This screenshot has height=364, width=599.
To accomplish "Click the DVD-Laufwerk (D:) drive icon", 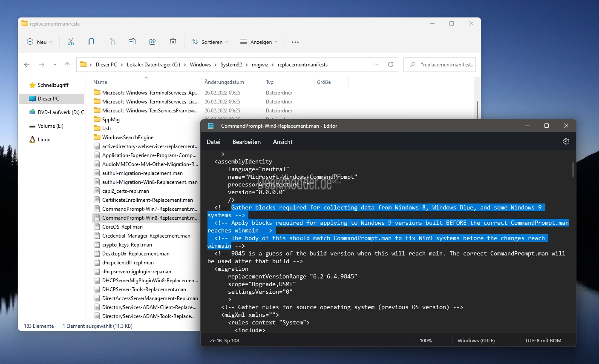I will tap(32, 112).
